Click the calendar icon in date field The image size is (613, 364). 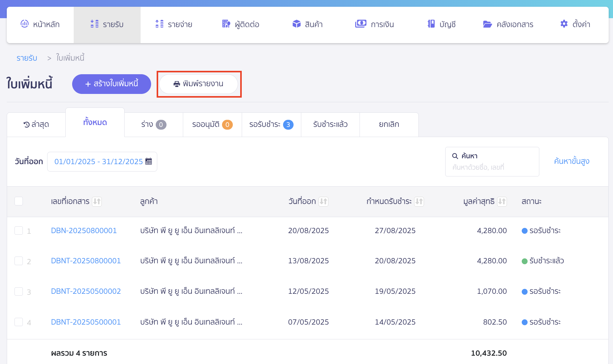tap(149, 161)
